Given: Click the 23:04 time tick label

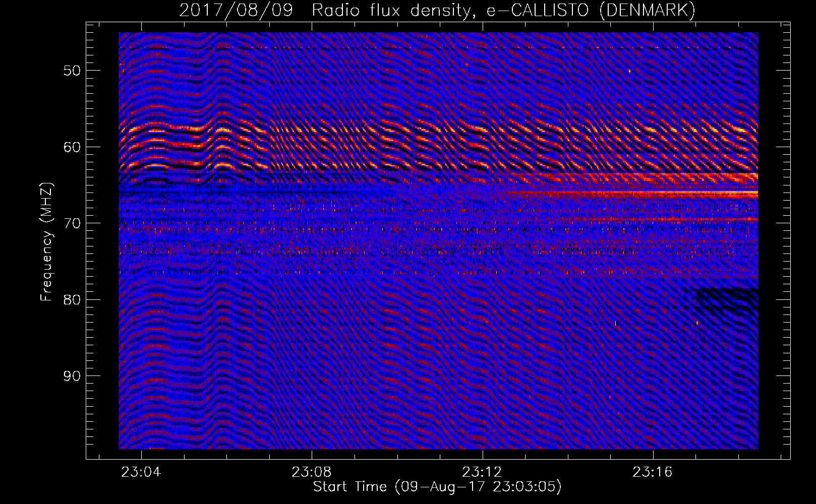Looking at the screenshot, I should [x=141, y=472].
